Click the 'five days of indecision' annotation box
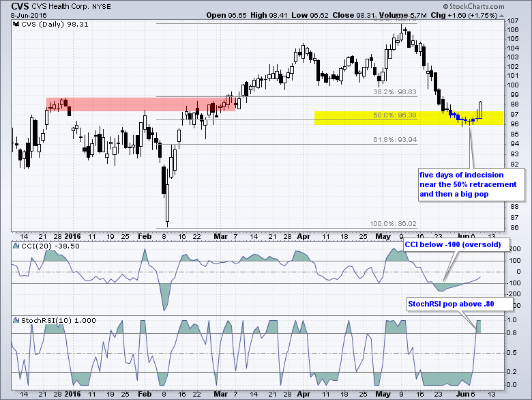Screen dimensions: 532x400 tap(471, 184)
